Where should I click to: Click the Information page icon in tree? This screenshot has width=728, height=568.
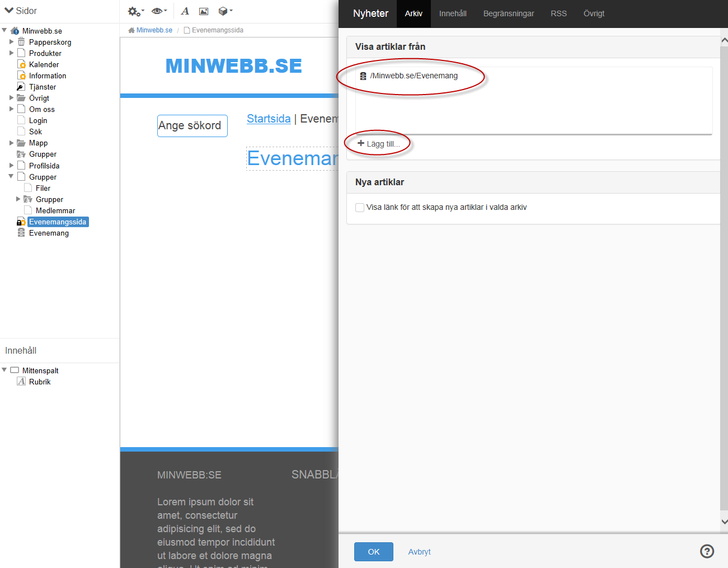coord(21,76)
